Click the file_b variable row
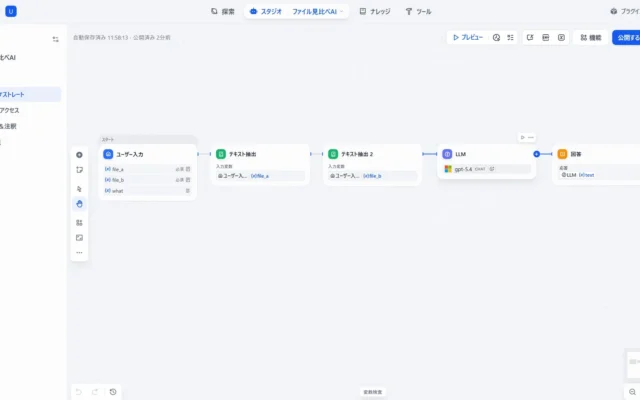The image size is (640, 400). click(x=148, y=180)
